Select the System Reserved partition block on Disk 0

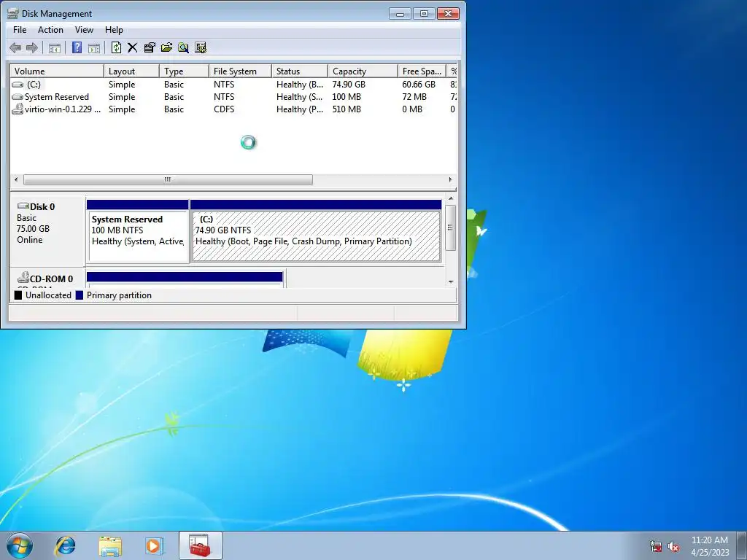[x=138, y=231]
